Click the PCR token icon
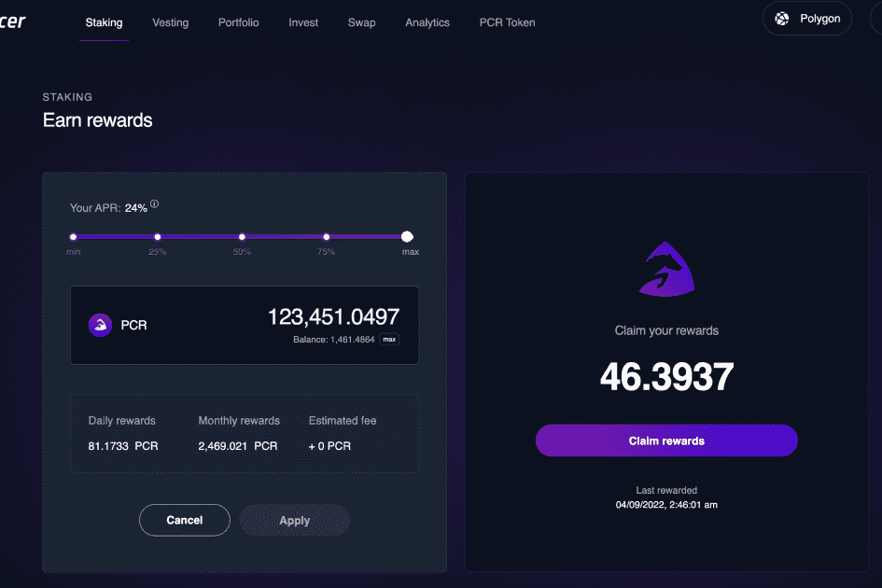This screenshot has height=588, width=882. tap(100, 325)
